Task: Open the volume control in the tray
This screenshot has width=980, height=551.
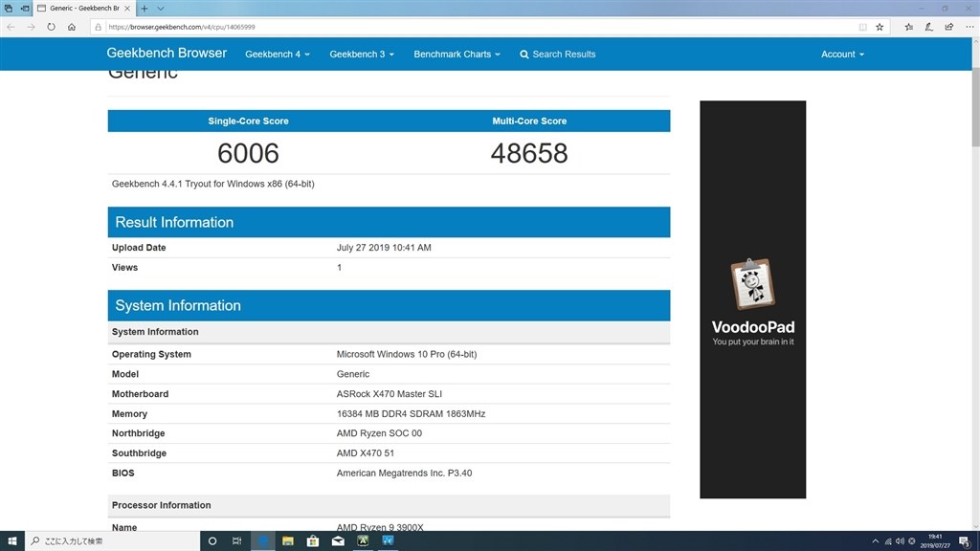Action: pyautogui.click(x=900, y=541)
